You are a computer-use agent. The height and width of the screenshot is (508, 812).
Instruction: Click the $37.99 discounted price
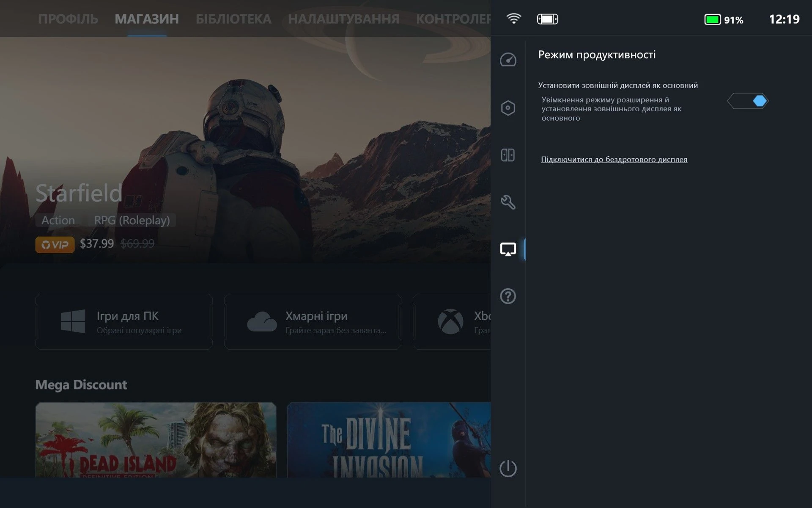pyautogui.click(x=97, y=243)
